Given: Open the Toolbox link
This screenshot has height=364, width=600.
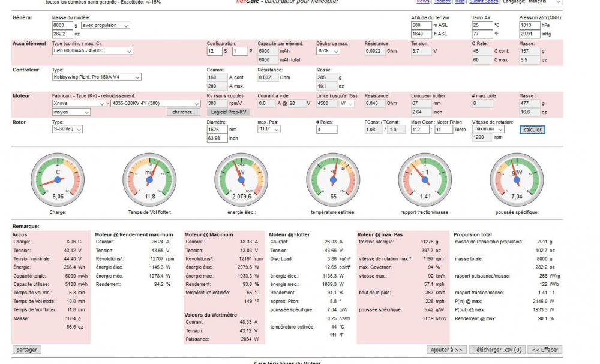Looking at the screenshot, I should pos(442,2).
